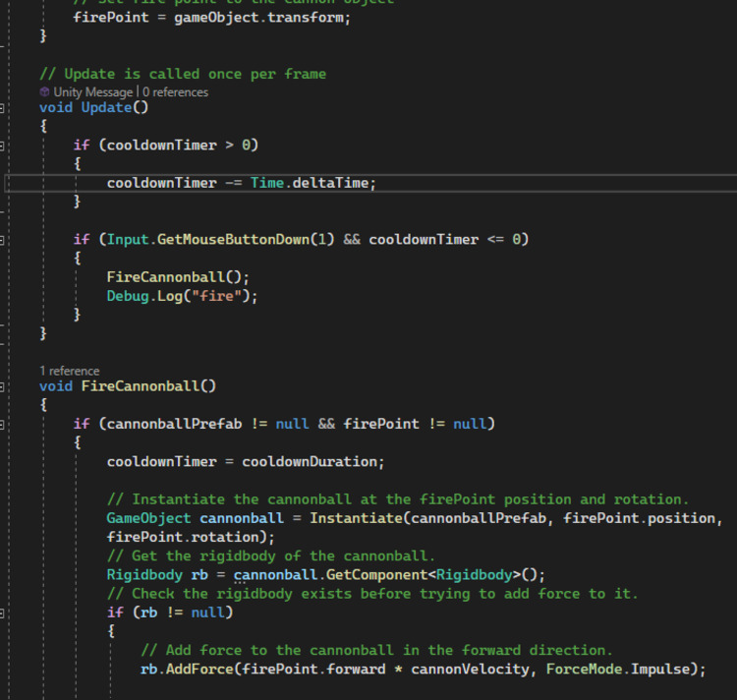Click the Debug class name
The width and height of the screenshot is (737, 700).
128,296
